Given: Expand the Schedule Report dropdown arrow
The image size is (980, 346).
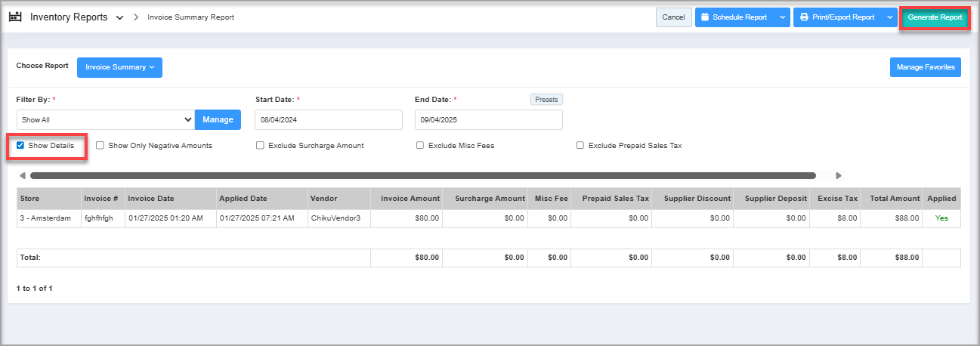Looking at the screenshot, I should 782,17.
